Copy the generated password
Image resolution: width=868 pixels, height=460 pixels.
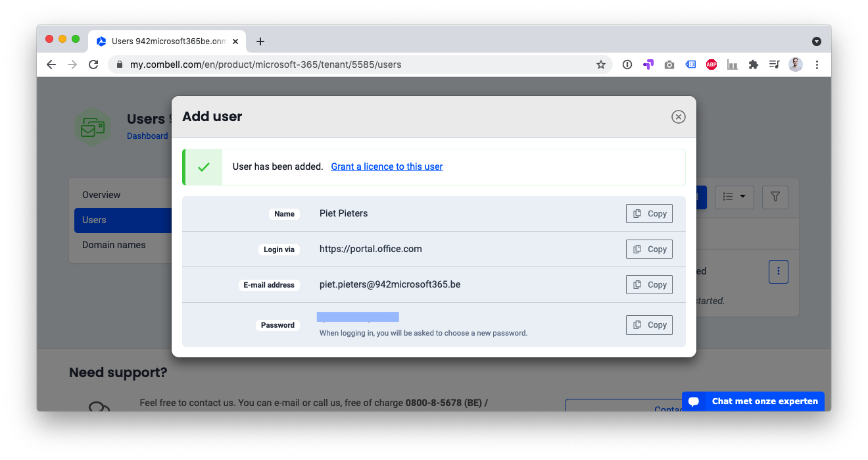649,325
